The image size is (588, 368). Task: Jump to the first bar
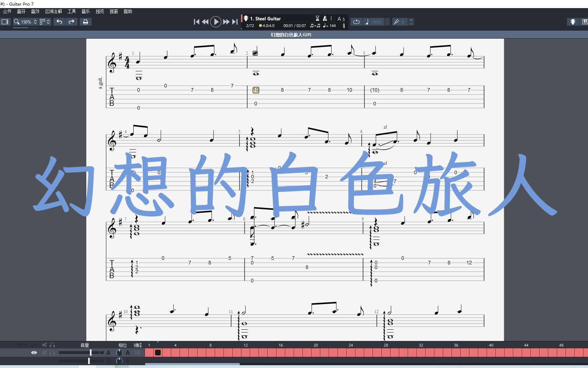click(x=196, y=22)
